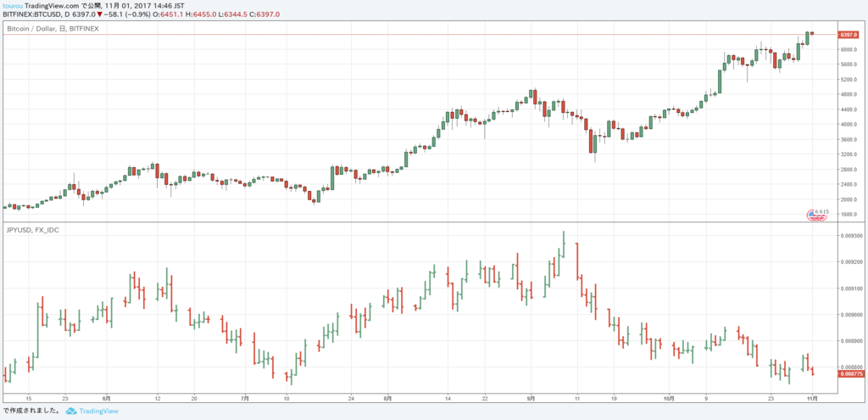868x420 pixels.
Task: Click the '6000.0' price axis label
Action: point(849,49)
